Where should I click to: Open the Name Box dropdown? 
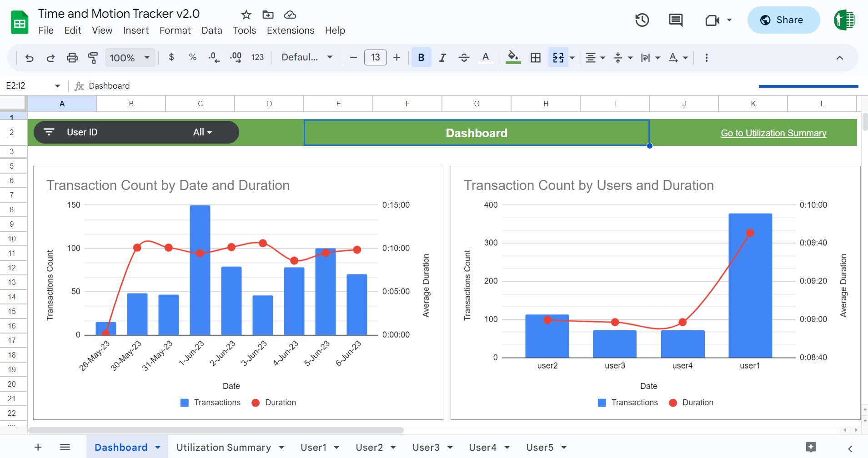point(57,86)
